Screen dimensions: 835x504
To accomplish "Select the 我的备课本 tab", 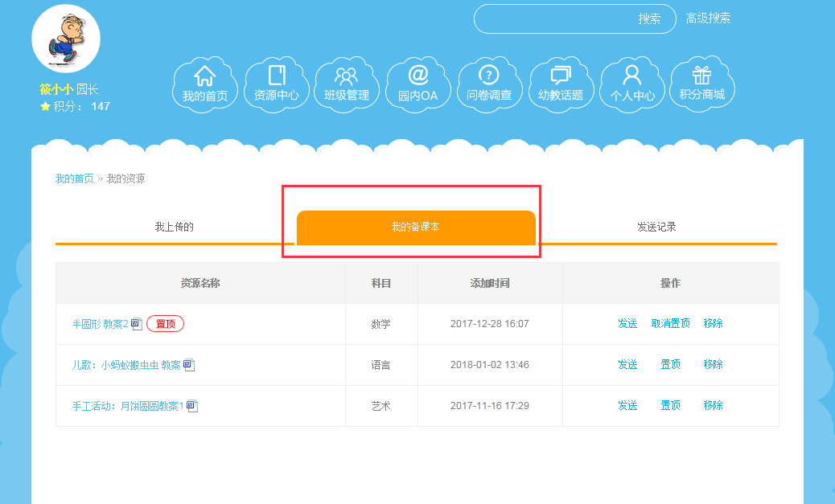I will (416, 227).
